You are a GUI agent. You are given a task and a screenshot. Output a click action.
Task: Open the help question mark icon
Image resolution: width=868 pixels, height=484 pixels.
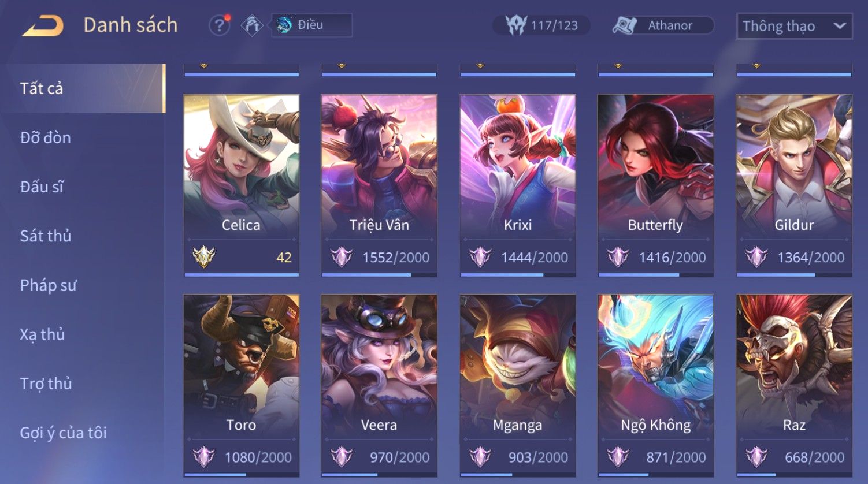pos(219,25)
